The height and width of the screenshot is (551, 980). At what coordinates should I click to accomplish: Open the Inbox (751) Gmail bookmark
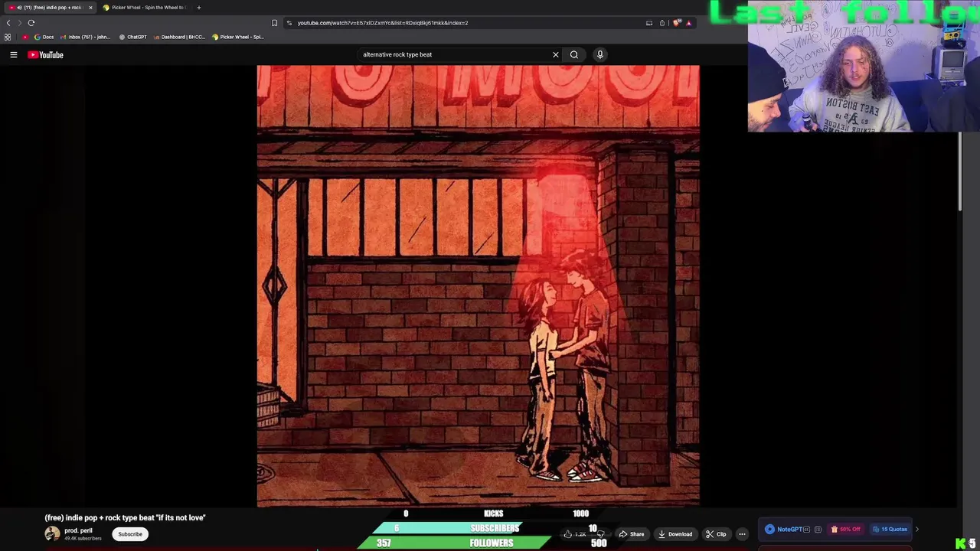point(85,37)
